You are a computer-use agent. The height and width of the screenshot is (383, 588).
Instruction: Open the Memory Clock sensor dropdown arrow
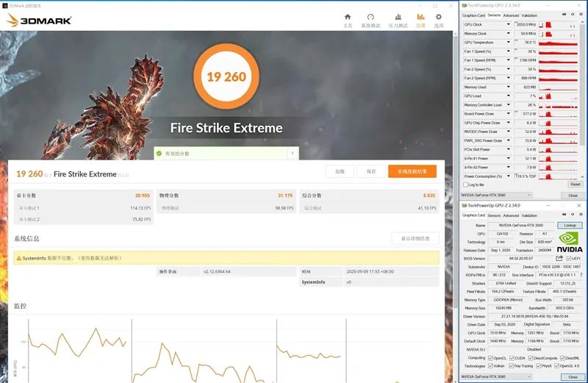point(509,33)
